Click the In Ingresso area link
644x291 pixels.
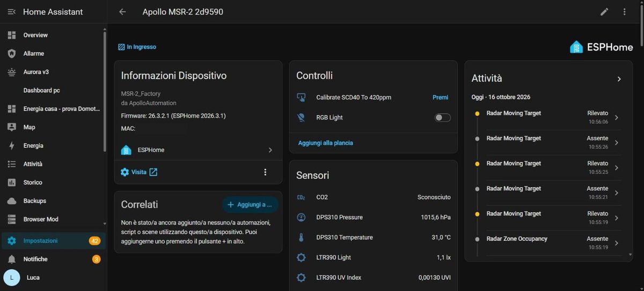(x=137, y=47)
